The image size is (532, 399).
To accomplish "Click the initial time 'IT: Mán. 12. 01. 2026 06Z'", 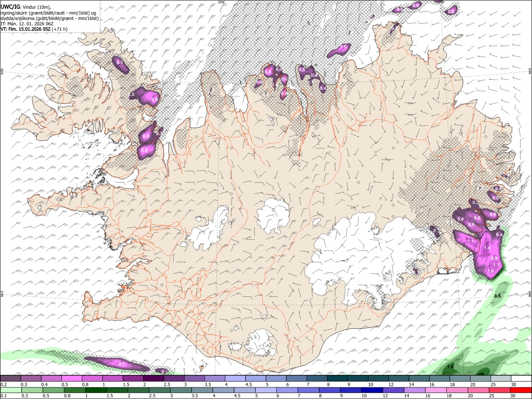I will coord(27,24).
